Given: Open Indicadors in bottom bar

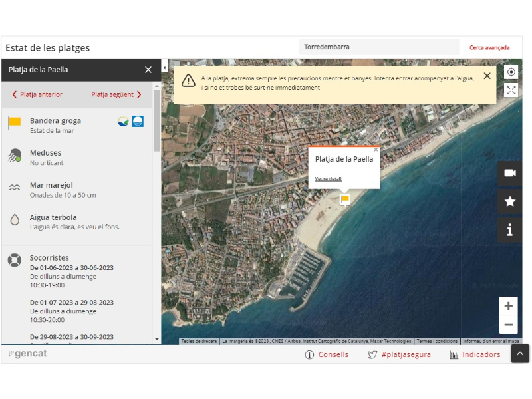Looking at the screenshot, I should [x=475, y=355].
